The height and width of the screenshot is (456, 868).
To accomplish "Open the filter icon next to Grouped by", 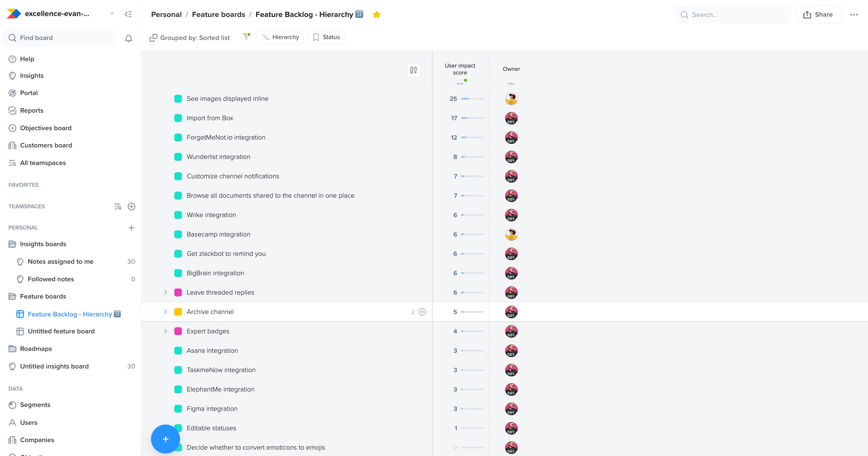I will pyautogui.click(x=247, y=37).
